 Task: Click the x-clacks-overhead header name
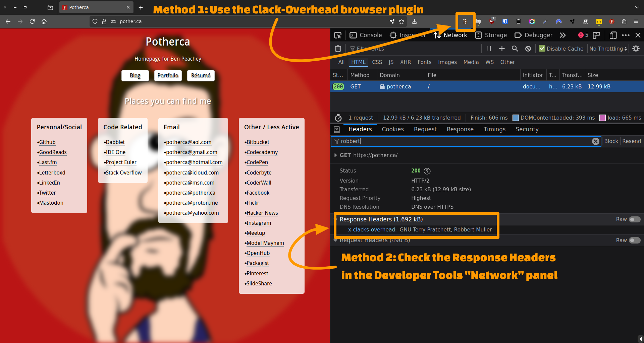[x=372, y=229]
